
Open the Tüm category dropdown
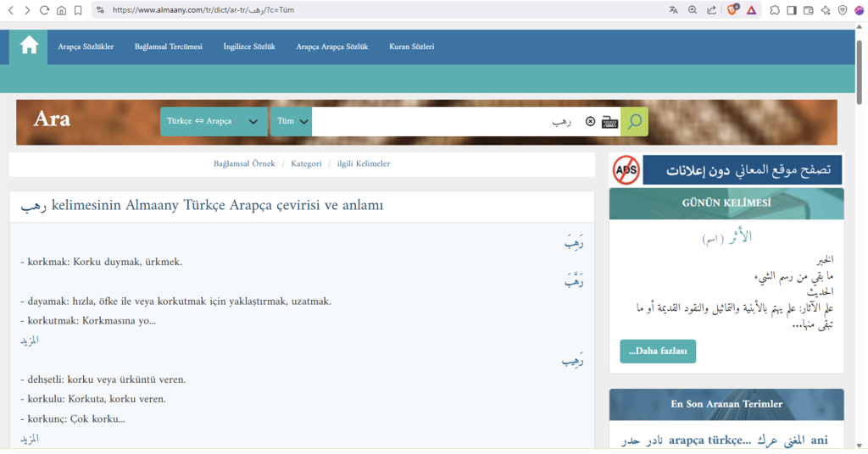point(291,121)
